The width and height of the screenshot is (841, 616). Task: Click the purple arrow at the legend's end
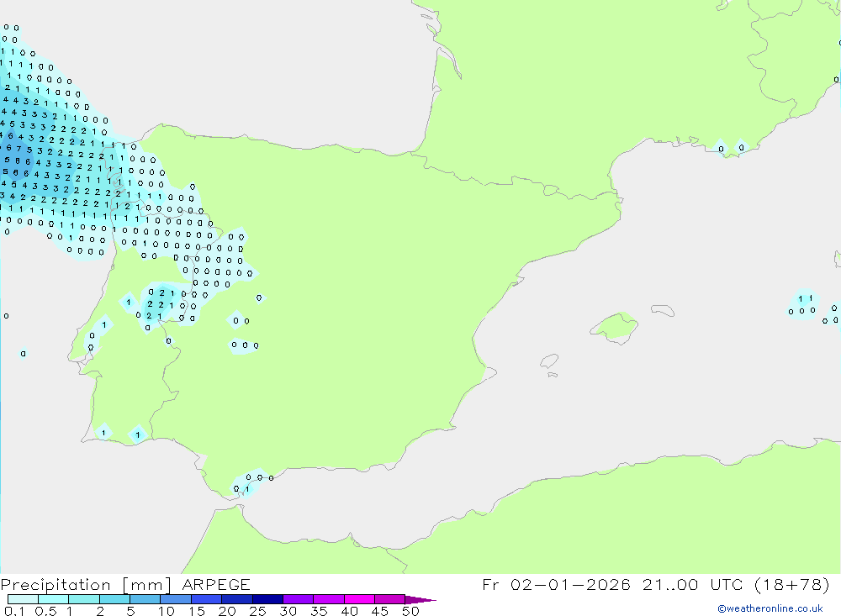coord(420,599)
